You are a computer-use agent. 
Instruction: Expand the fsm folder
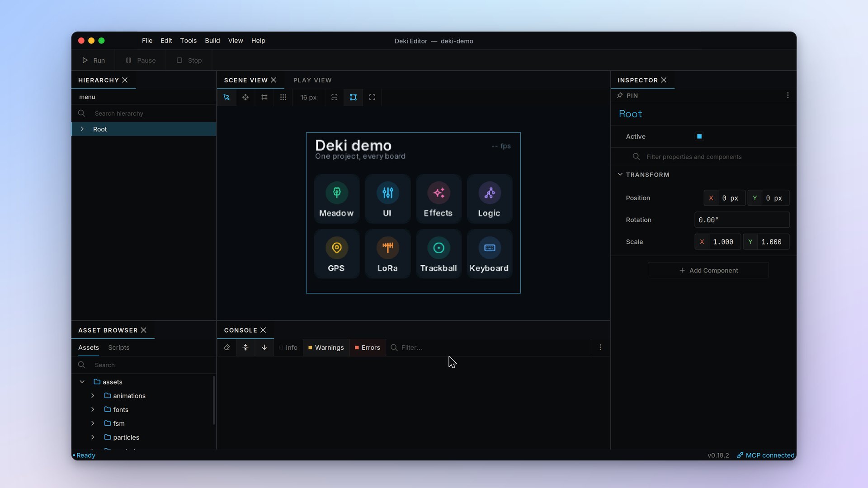click(x=93, y=423)
